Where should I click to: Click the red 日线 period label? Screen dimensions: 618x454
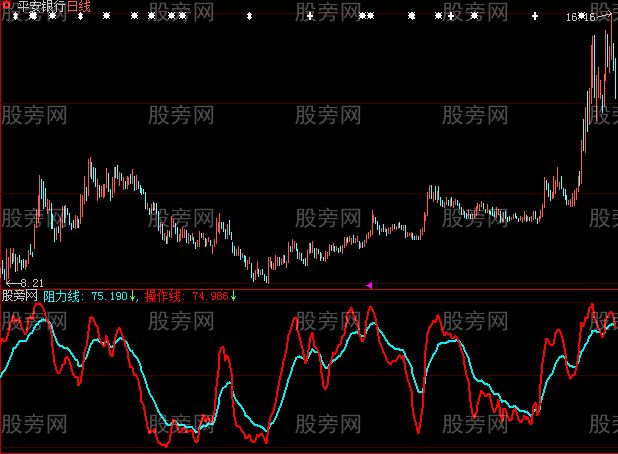coord(79,7)
